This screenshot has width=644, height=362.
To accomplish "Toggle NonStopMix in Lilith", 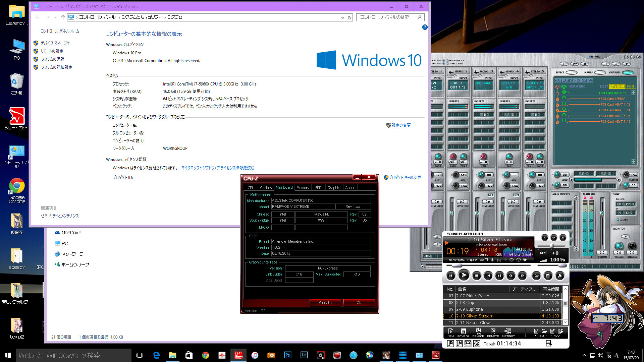I will pos(457,260).
